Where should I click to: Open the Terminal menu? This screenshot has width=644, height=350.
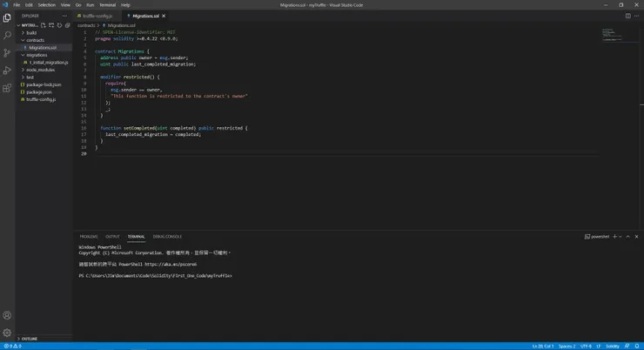click(106, 4)
